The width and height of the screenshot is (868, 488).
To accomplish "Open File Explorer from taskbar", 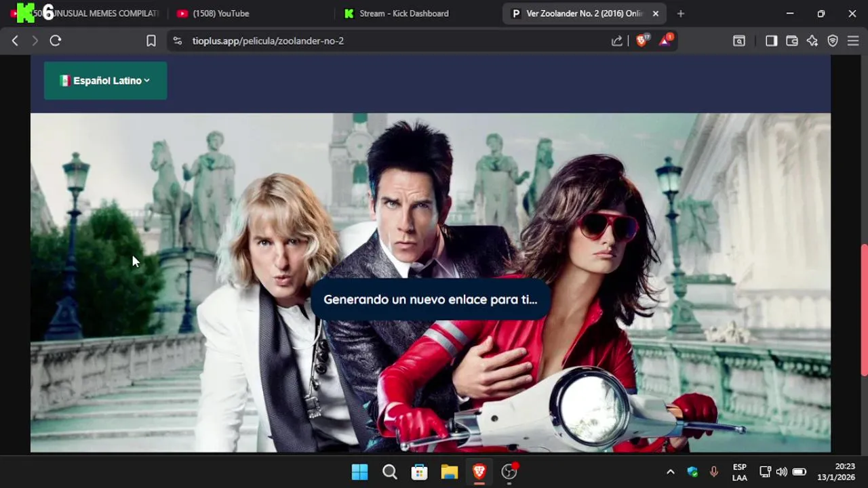I will coord(450,472).
